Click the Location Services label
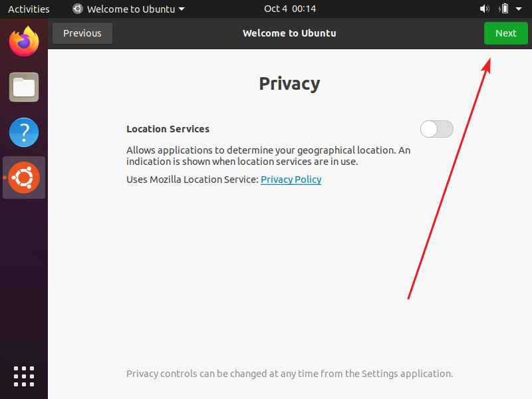532x399 pixels. tap(168, 129)
